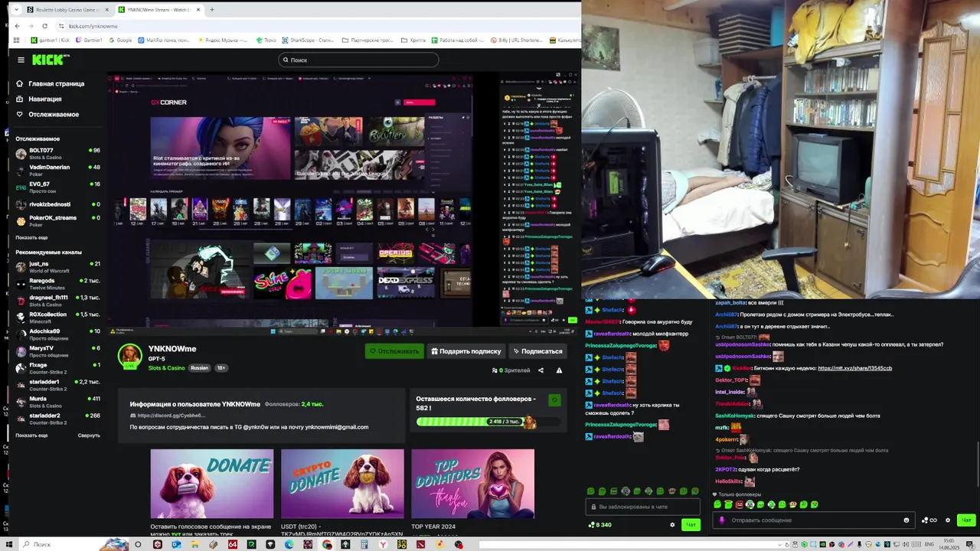Screen dimensions: 980x551
Task: Share the stream via share icon
Action: point(541,370)
